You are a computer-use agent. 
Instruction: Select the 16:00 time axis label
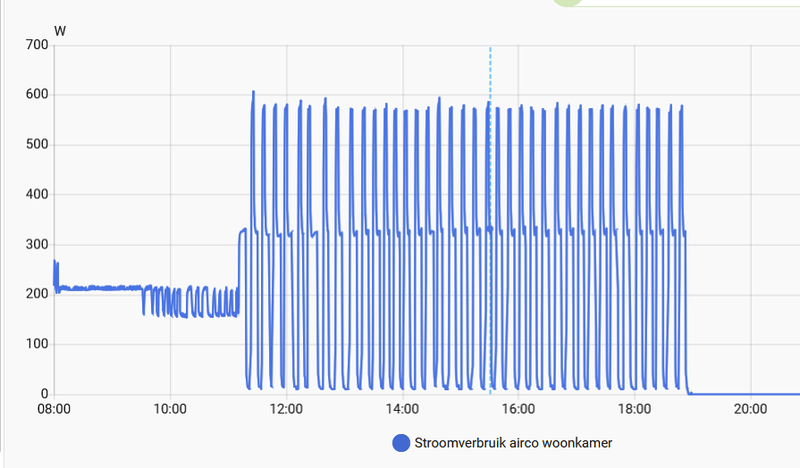pos(518,409)
